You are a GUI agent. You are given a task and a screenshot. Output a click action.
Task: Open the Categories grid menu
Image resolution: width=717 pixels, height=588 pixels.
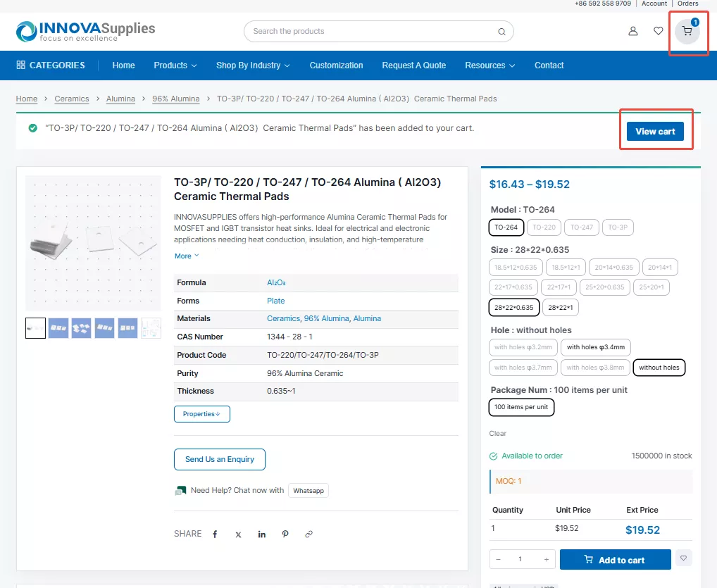tap(50, 65)
